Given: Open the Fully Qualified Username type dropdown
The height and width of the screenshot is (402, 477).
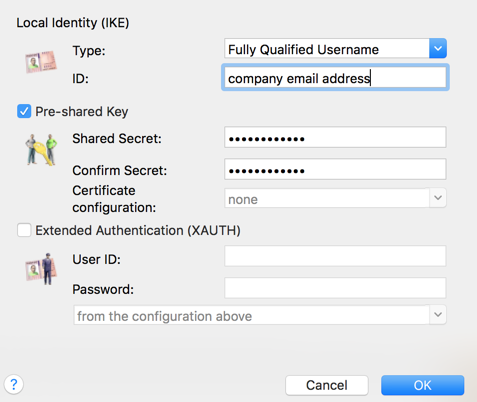Looking at the screenshot, I should point(335,49).
